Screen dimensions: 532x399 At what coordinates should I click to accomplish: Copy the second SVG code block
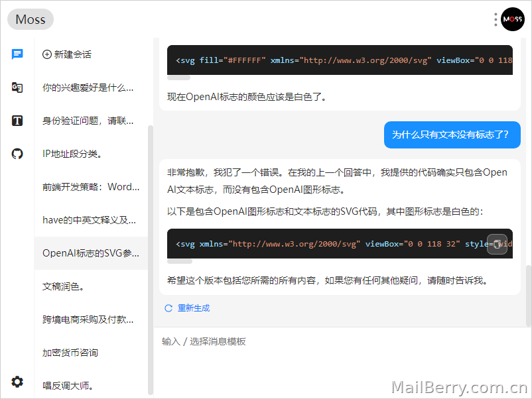[x=497, y=244]
